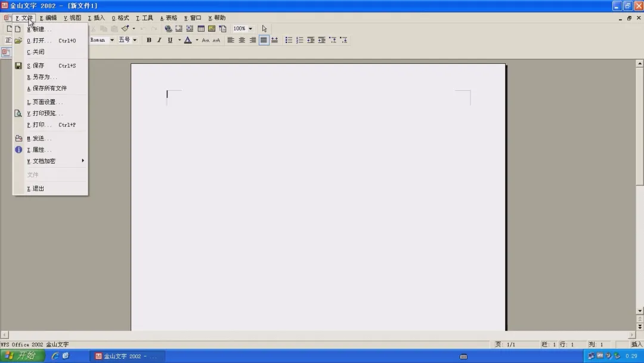
Task: Open the 编辑 menu
Action: pyautogui.click(x=48, y=18)
